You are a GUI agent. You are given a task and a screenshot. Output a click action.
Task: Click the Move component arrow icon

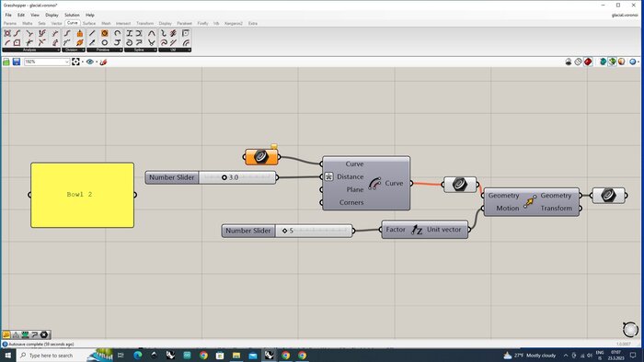530,202
